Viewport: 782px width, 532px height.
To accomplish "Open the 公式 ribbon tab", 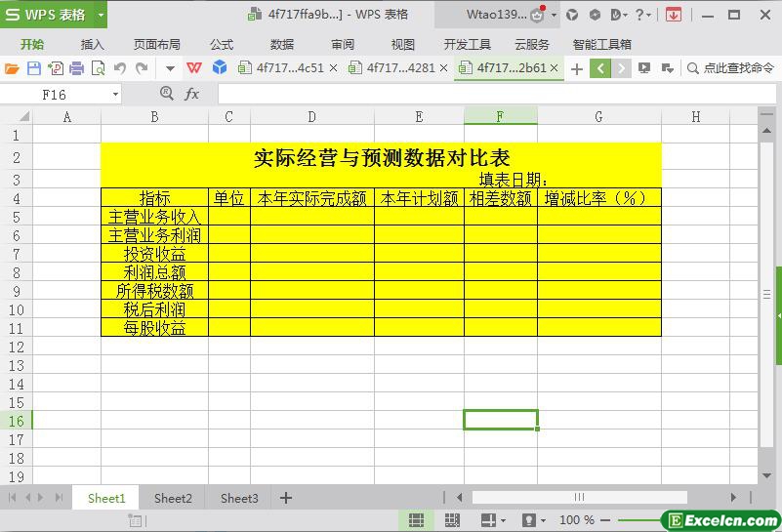I will pos(222,44).
